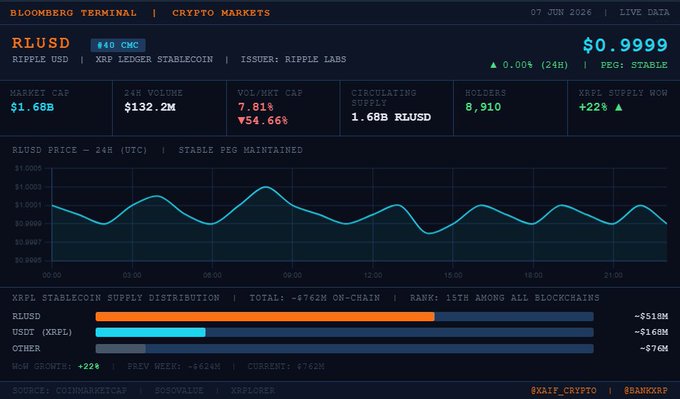Image resolution: width=680 pixels, height=399 pixels.
Task: Click the highest peak of the price line
Action: click(265, 187)
